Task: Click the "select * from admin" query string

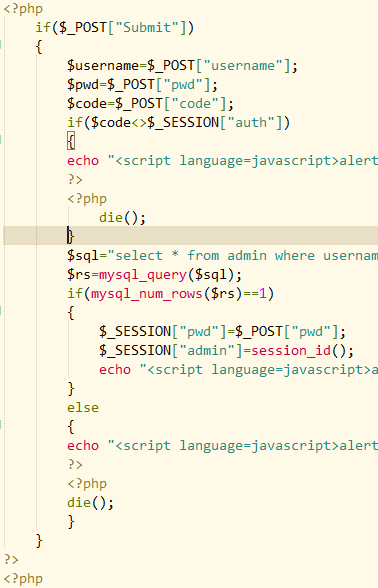Action: [x=243, y=256]
